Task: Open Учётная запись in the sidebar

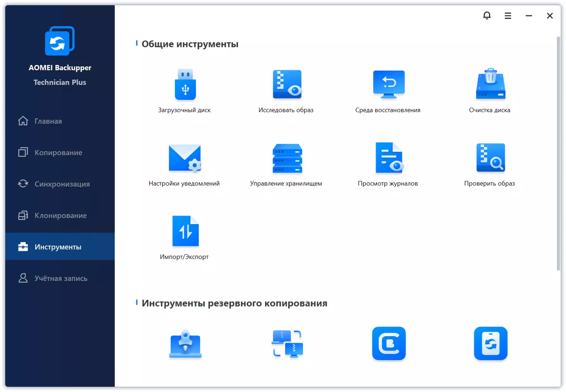Action: [60, 278]
